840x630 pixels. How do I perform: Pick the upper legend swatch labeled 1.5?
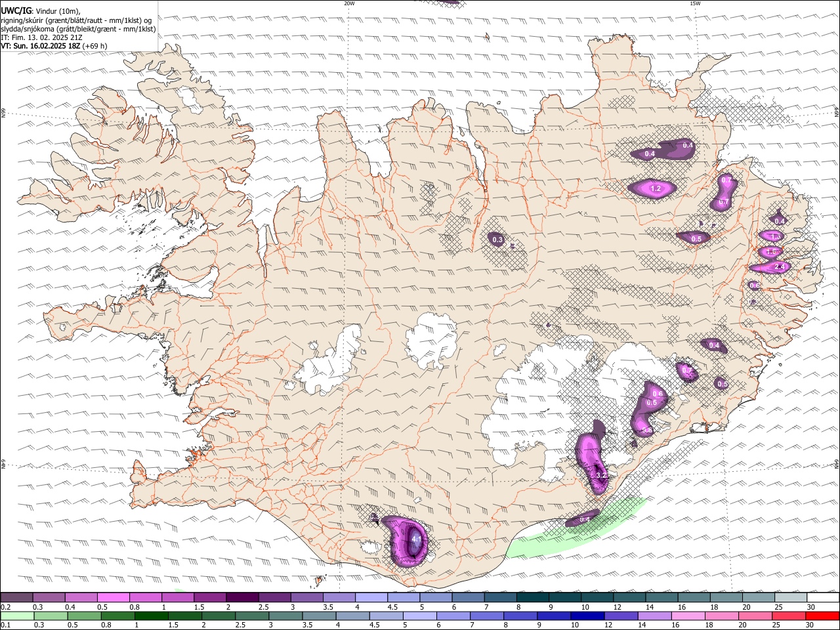pos(210,597)
